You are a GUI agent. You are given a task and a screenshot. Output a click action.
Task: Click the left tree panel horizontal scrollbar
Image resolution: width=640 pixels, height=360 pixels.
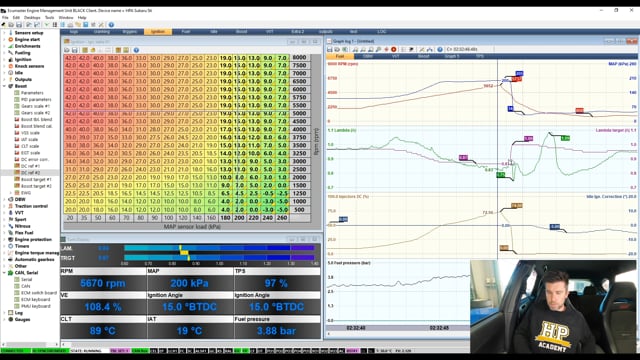[x=29, y=344]
